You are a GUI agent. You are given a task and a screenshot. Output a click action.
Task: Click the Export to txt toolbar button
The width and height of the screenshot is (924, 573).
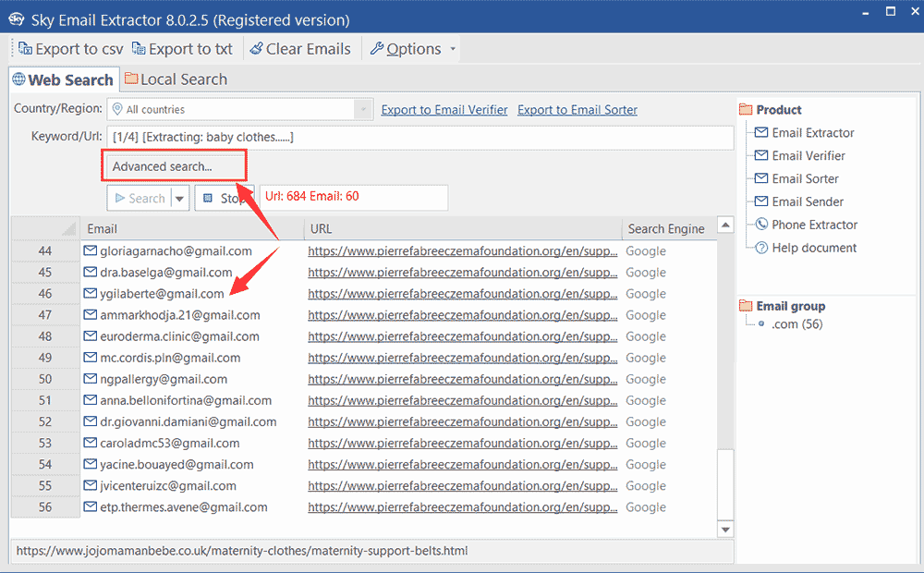(182, 49)
